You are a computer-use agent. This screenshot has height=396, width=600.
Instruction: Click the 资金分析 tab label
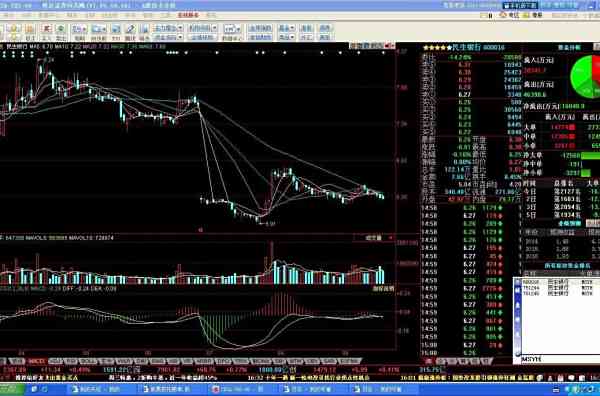[x=569, y=47]
